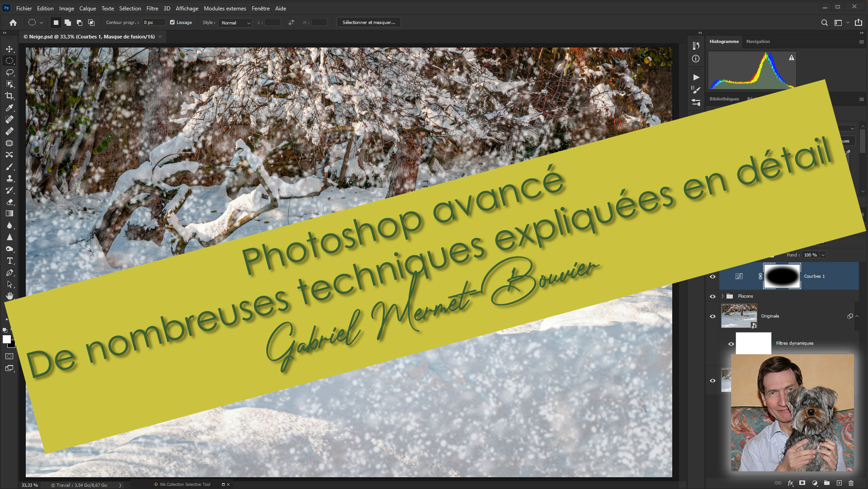Screen dimensions: 868x489
Task: Hide the Flocons group
Action: point(712,296)
